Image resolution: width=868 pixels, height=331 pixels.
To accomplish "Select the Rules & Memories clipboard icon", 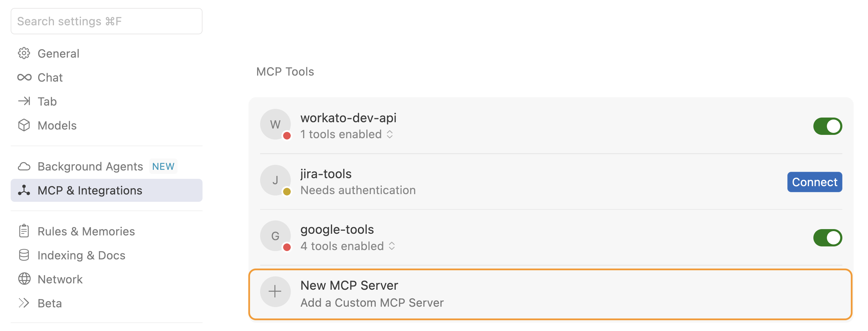I will [24, 231].
